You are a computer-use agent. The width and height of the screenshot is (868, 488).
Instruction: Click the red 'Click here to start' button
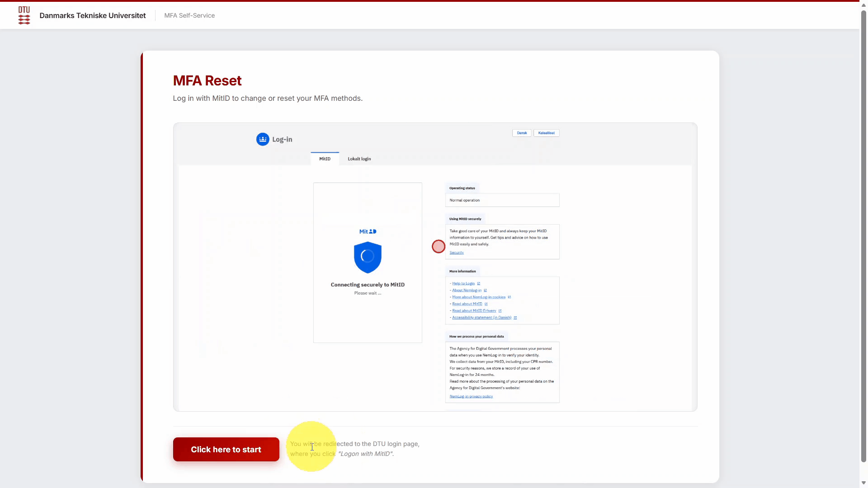coord(226,449)
